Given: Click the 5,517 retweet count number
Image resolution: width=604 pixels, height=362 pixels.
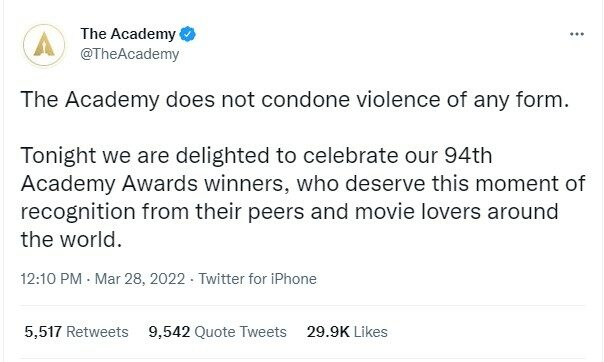Looking at the screenshot, I should [x=43, y=332].
